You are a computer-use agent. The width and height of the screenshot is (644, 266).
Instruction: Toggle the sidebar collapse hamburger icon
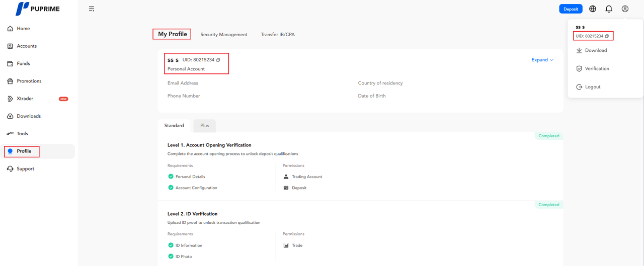(92, 9)
